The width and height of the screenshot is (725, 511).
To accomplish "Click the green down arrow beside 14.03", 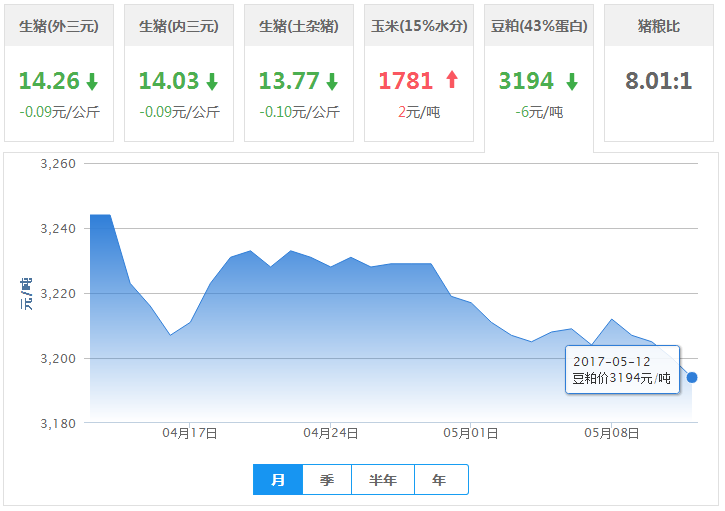I will (212, 81).
